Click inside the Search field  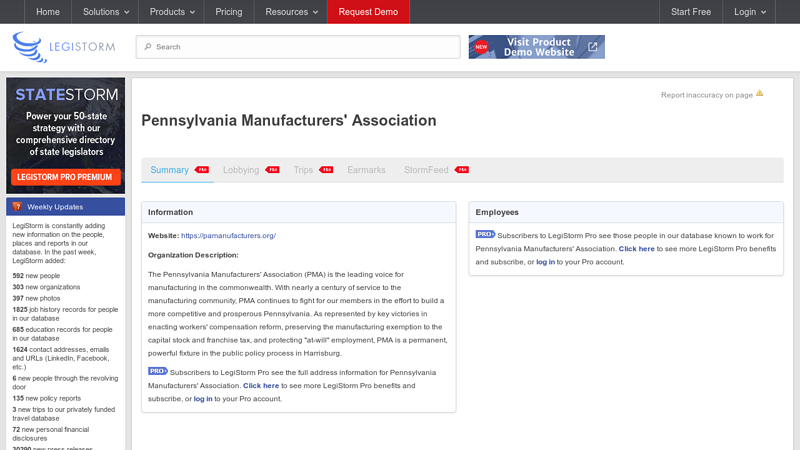298,47
